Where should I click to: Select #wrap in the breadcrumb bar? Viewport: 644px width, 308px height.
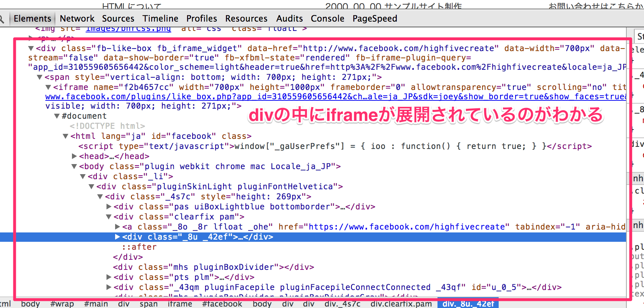click(x=62, y=304)
